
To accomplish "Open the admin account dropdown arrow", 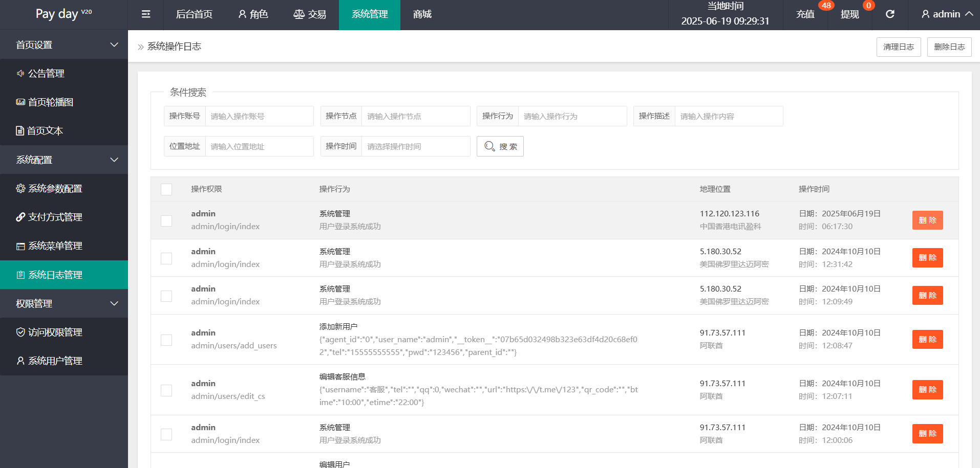I will [969, 14].
